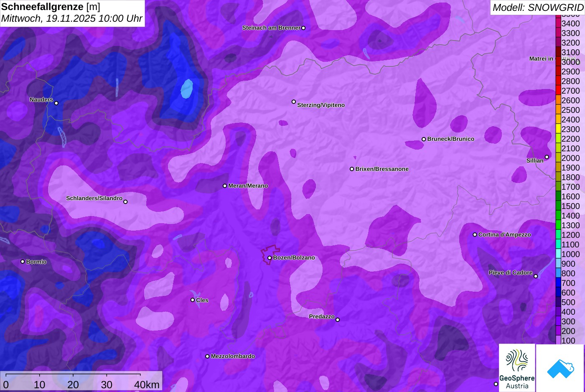Click the "Modell: SNOWGRID" label

click(538, 8)
